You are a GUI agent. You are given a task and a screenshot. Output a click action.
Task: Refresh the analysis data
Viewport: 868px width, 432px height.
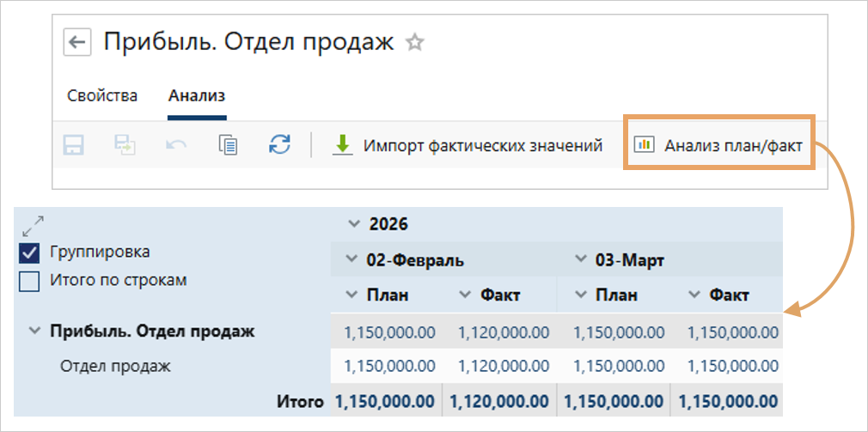279,144
